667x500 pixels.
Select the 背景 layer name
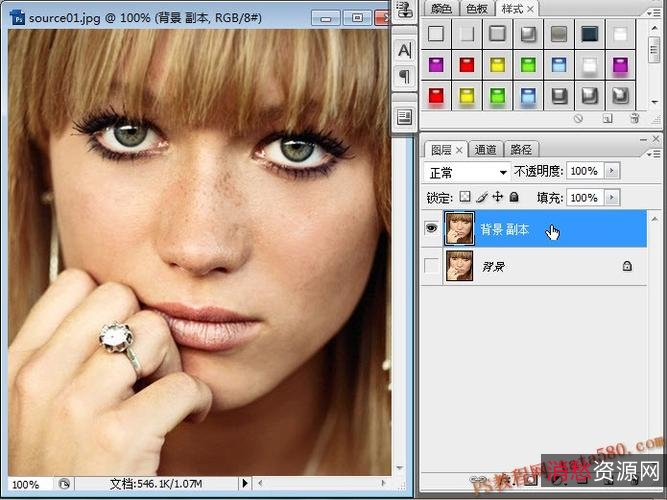point(493,267)
